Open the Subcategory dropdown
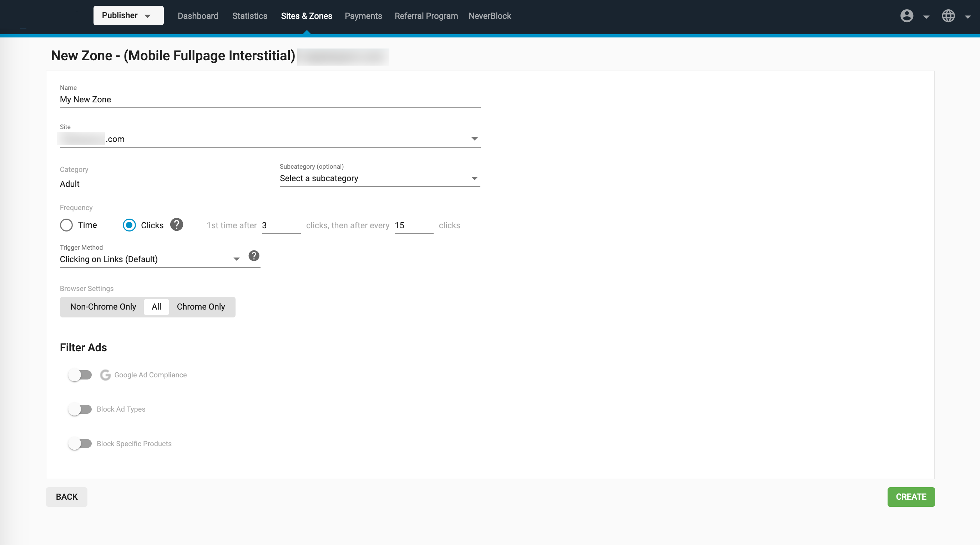 379,178
